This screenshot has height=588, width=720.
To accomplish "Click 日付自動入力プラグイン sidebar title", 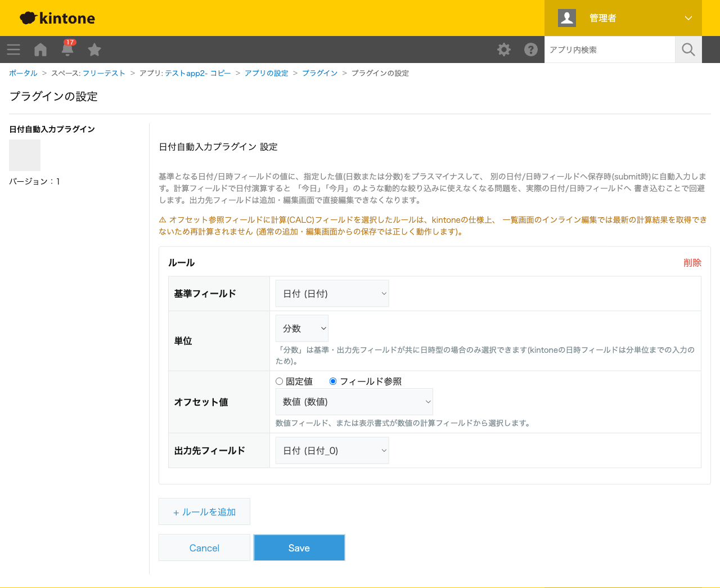I will (x=52, y=129).
